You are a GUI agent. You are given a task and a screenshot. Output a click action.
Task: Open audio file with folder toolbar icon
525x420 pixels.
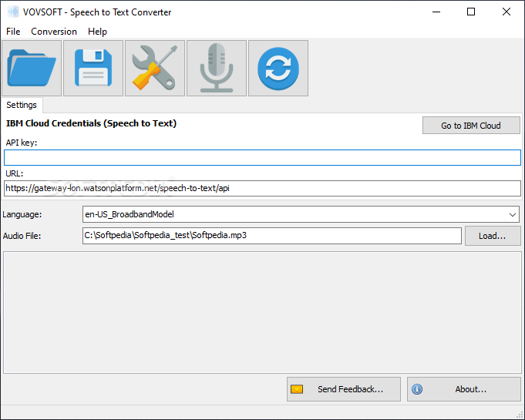(32, 69)
